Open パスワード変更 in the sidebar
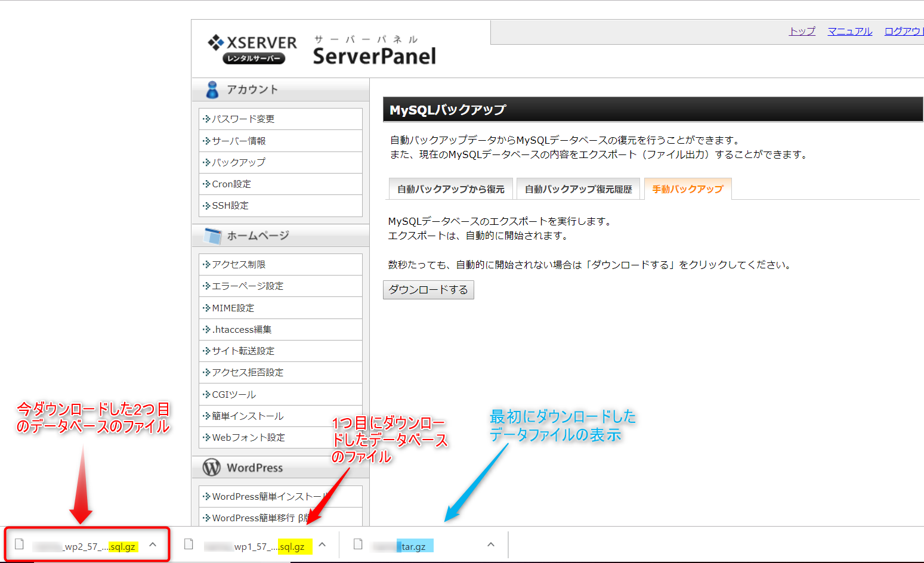Image resolution: width=924 pixels, height=563 pixels. coord(280,119)
